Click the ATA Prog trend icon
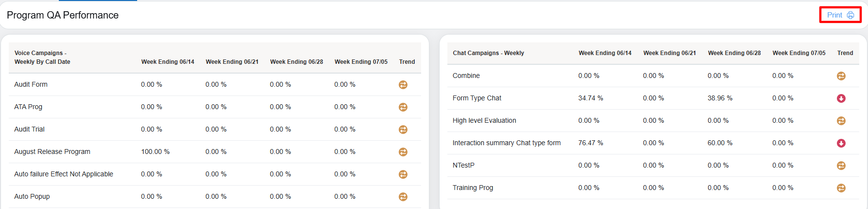The width and height of the screenshot is (868, 209). point(403,107)
